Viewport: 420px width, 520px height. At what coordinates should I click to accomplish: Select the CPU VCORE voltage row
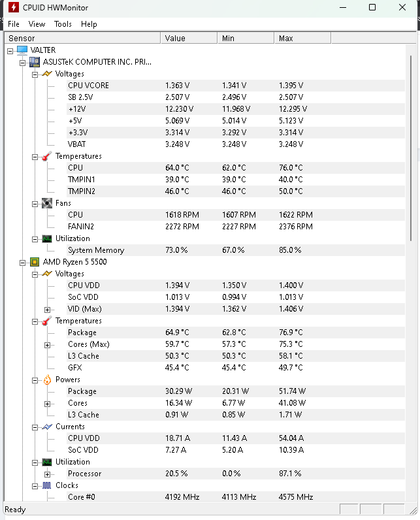(x=204, y=86)
